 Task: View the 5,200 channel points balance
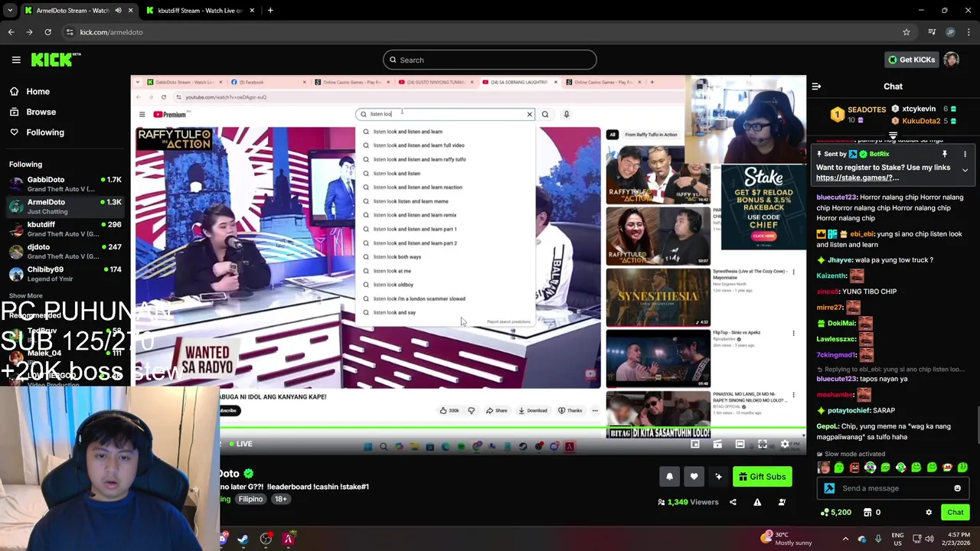point(835,513)
